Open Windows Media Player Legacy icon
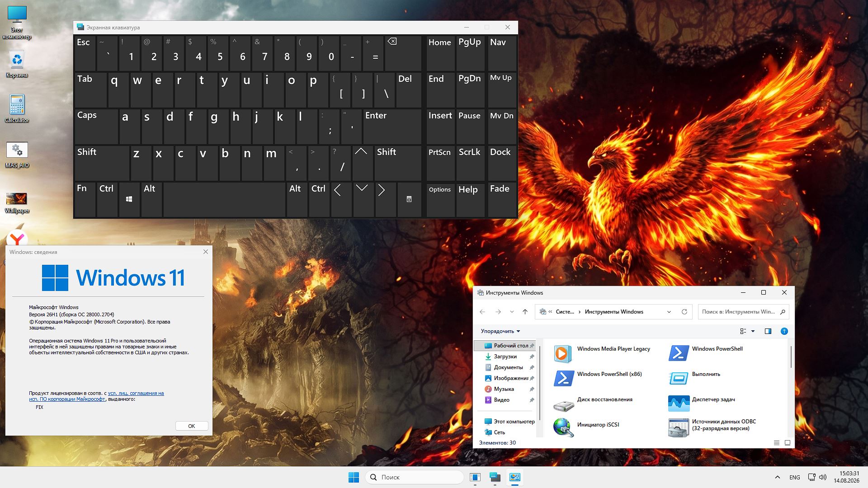This screenshot has width=868, height=488. [x=602, y=353]
